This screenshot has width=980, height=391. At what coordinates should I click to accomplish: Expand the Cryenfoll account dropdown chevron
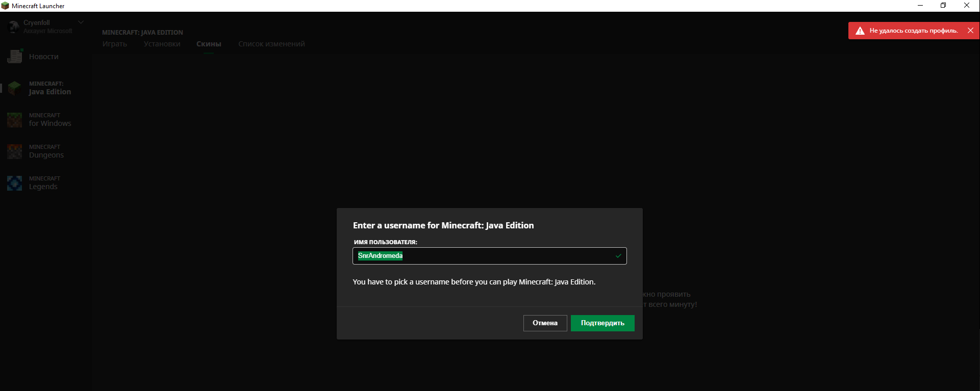81,22
